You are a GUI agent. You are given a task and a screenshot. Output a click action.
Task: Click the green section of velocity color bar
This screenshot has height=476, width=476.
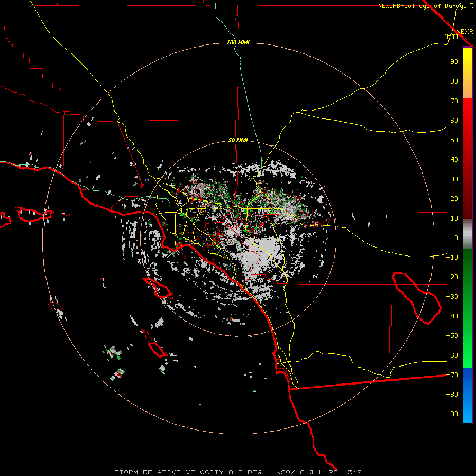click(x=467, y=308)
